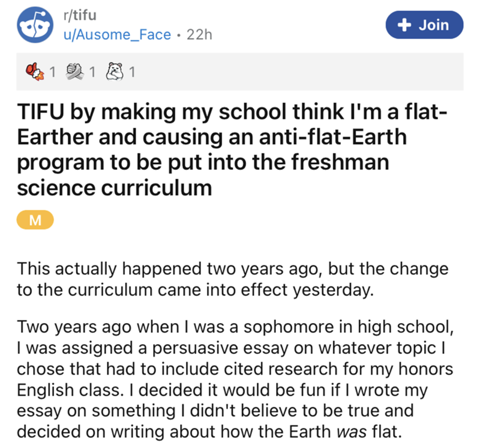Join the r/tifu community

[424, 25]
